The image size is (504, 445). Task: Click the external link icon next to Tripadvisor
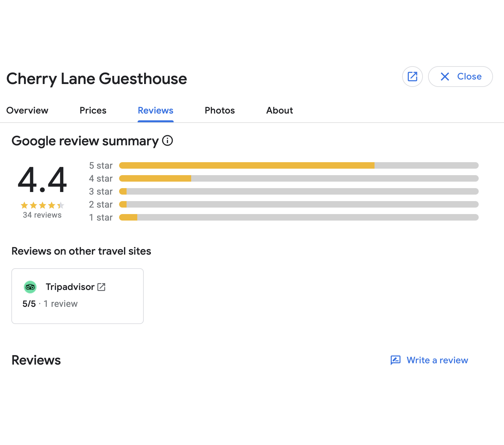point(101,287)
